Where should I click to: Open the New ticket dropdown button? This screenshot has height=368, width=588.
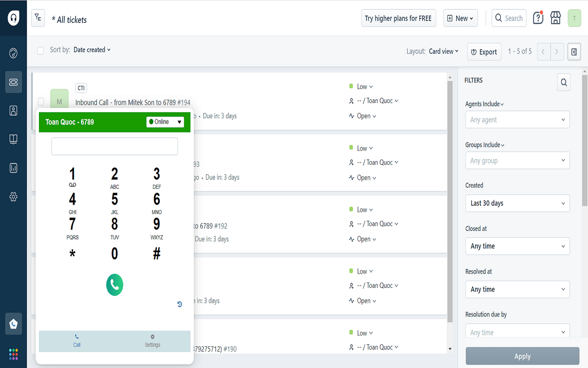pos(460,18)
